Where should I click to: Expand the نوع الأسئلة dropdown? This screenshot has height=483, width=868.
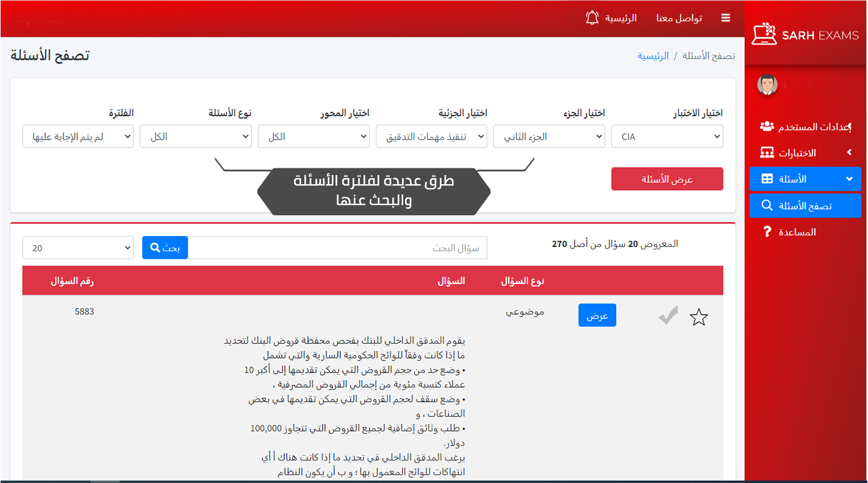[x=196, y=137]
